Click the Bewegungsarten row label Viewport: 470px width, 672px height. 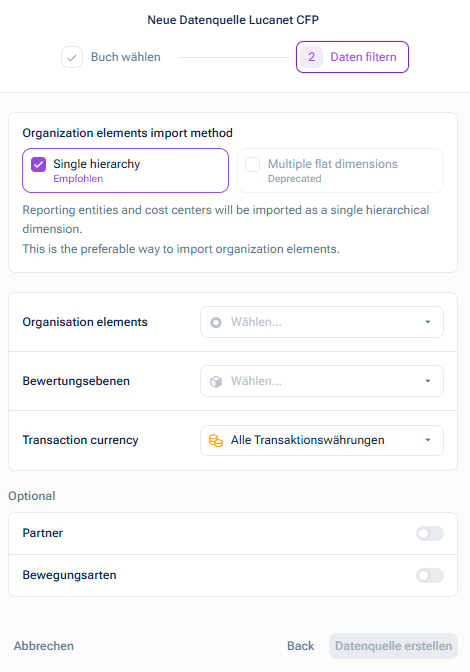(x=69, y=575)
